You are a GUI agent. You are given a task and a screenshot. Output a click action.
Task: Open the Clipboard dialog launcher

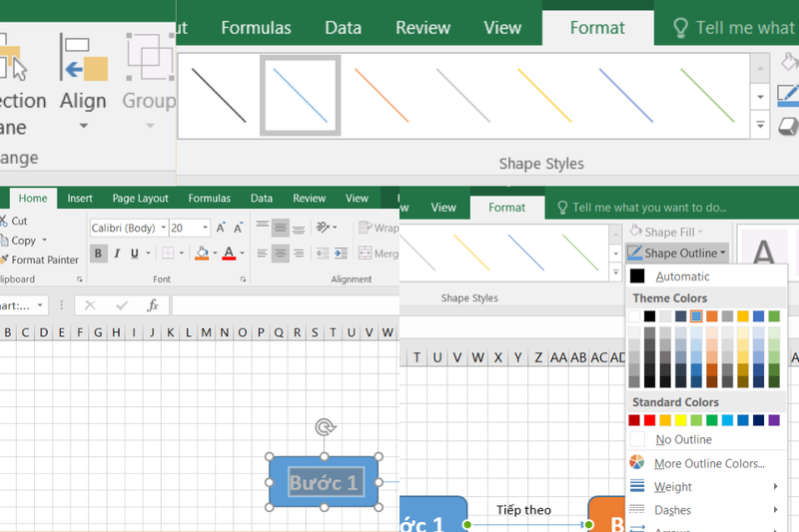[80, 279]
